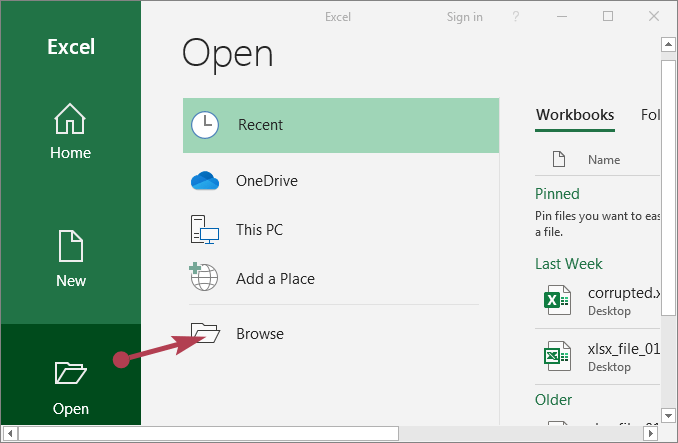Viewport: 678px width, 443px height.
Task: Click the vertical scrollbar up arrow
Action: coord(668,44)
